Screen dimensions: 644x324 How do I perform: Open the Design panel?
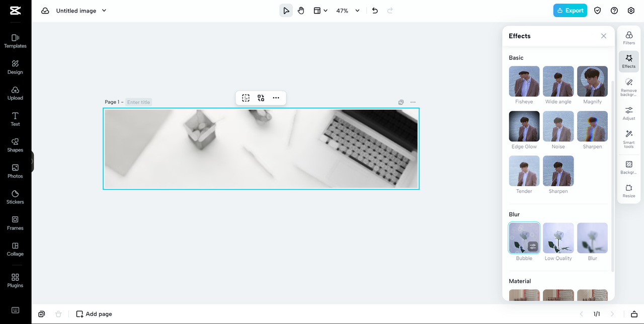pos(15,67)
